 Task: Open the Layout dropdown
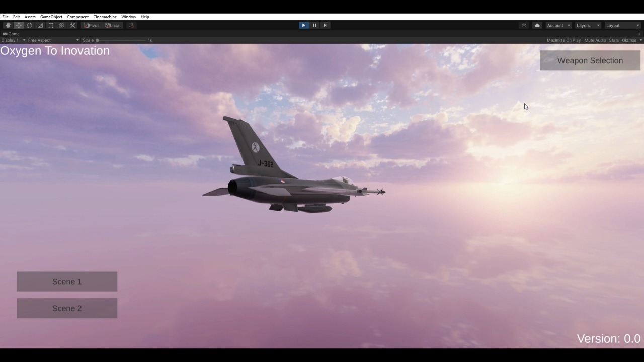tap(622, 25)
